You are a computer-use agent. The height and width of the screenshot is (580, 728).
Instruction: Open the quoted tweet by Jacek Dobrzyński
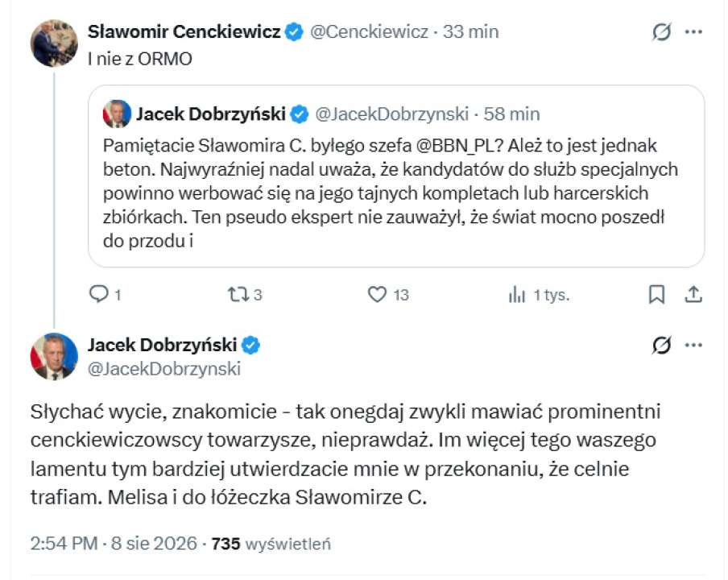(396, 176)
